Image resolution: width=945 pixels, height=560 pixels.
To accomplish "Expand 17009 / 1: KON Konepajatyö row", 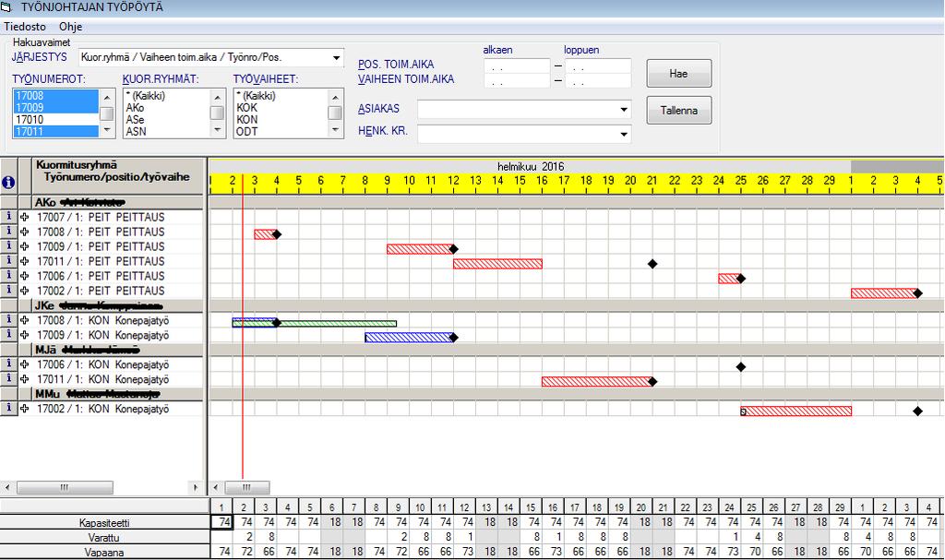I will click(x=25, y=335).
